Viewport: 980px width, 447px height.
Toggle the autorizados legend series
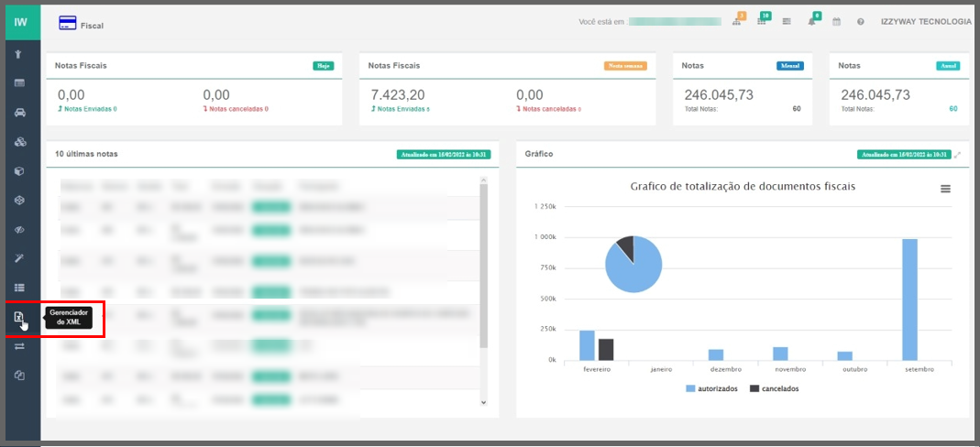[x=711, y=388]
